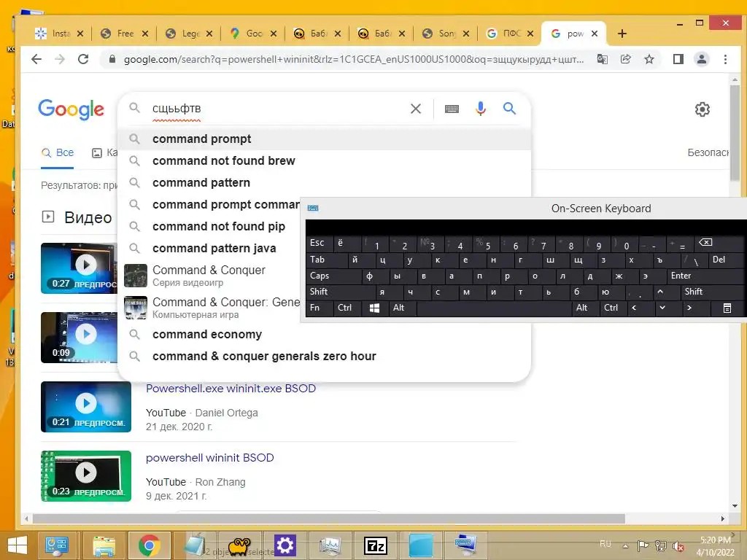Show hidden tray icons arrow

pyautogui.click(x=625, y=545)
